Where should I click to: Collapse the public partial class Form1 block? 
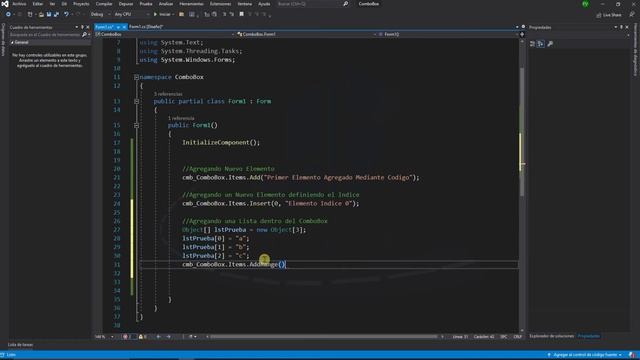tap(136, 101)
